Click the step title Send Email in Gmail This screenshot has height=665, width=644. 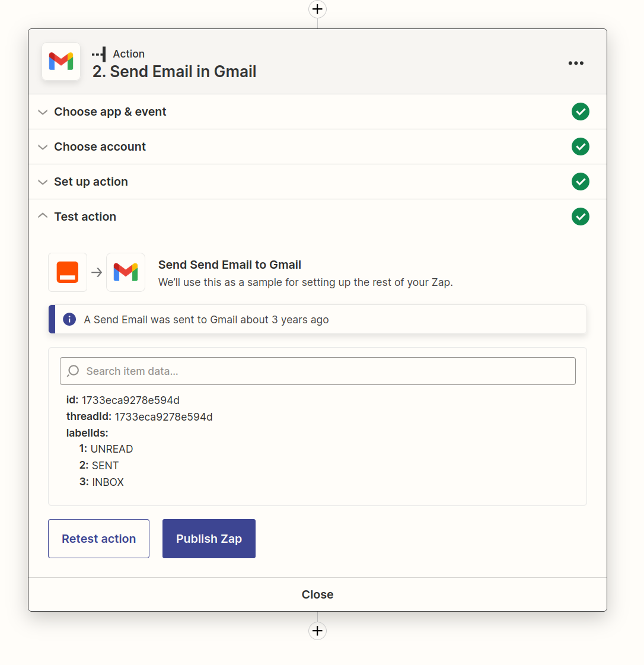point(174,72)
